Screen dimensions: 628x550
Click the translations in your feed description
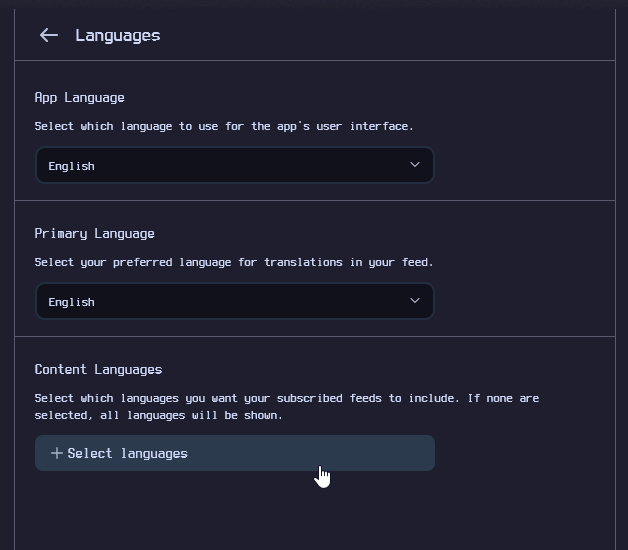coord(233,263)
